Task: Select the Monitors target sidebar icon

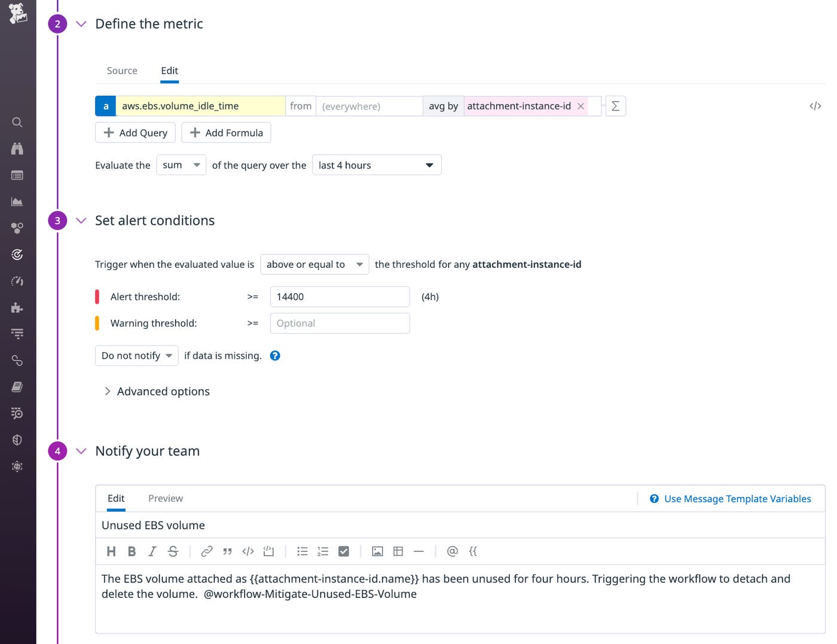Action: pyautogui.click(x=17, y=254)
